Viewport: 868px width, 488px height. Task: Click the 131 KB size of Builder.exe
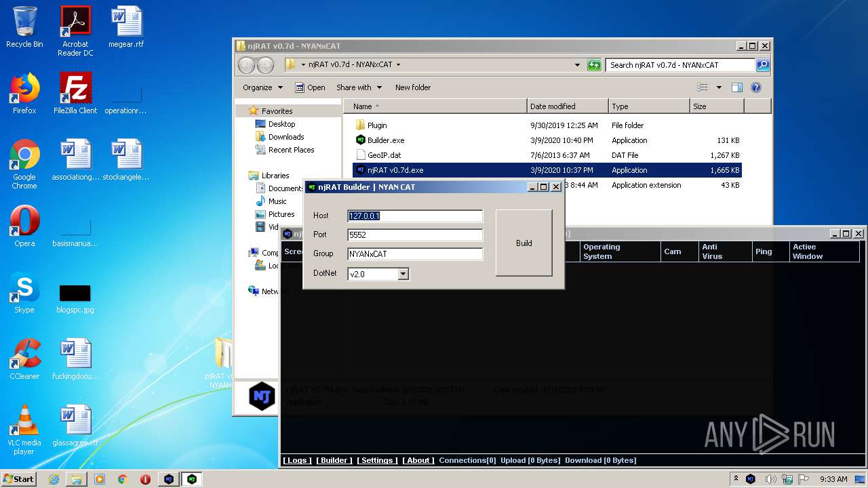(728, 140)
